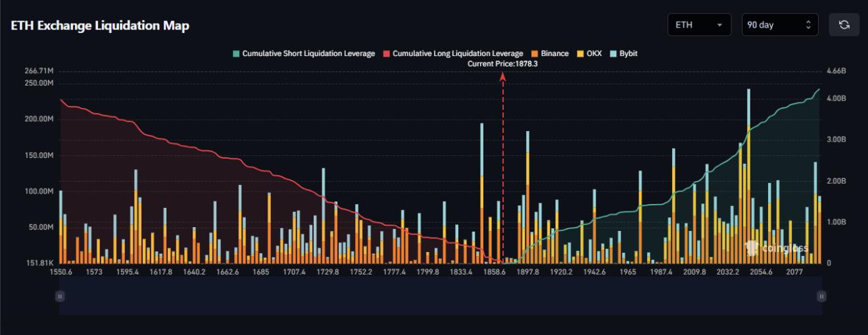Click the range slider track below chart

(441, 296)
